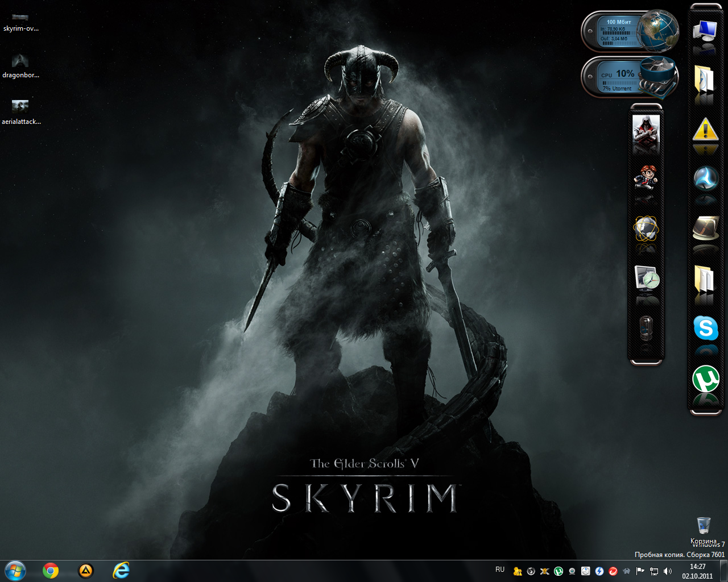Click the monitor with clock dock icon

[646, 278]
